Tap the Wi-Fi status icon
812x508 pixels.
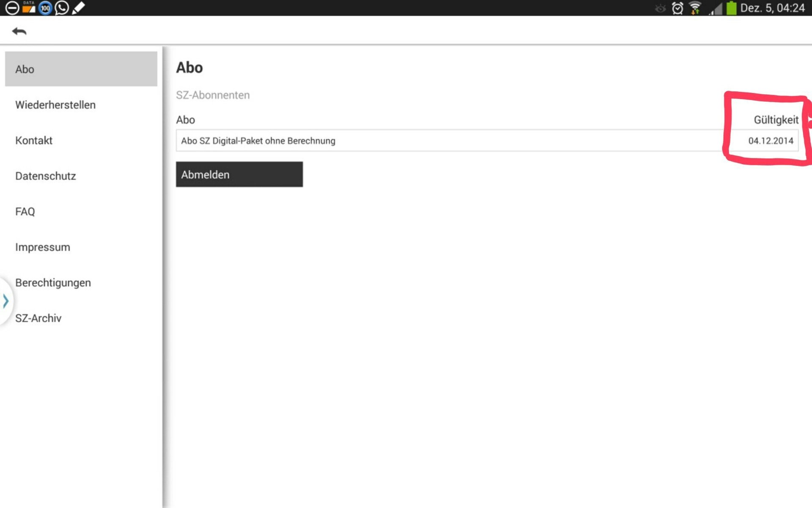pyautogui.click(x=695, y=8)
